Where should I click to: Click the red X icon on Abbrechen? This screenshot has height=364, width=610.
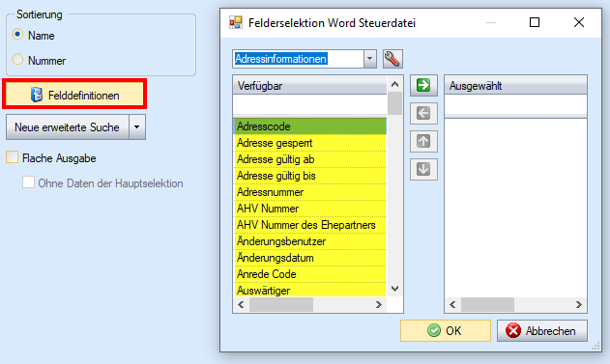click(513, 331)
